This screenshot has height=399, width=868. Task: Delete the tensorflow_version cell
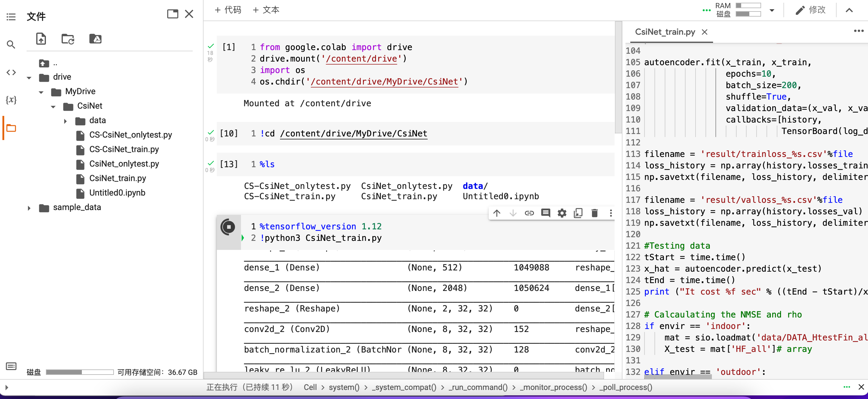tap(594, 213)
